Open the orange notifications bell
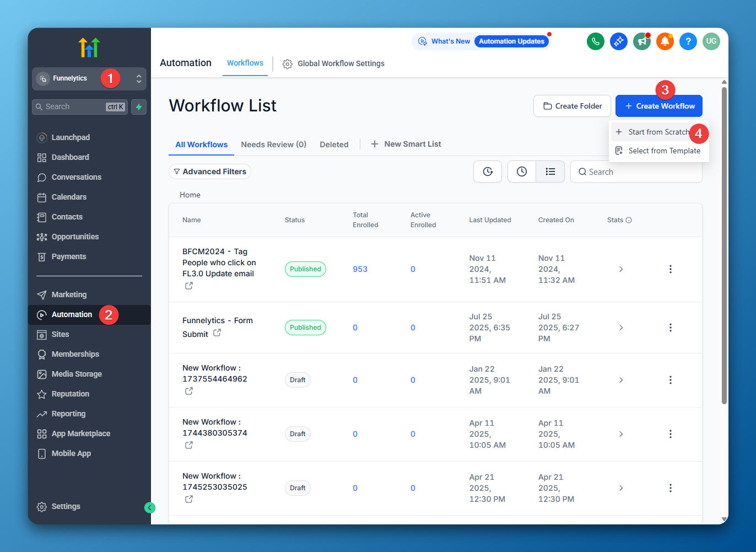 665,41
